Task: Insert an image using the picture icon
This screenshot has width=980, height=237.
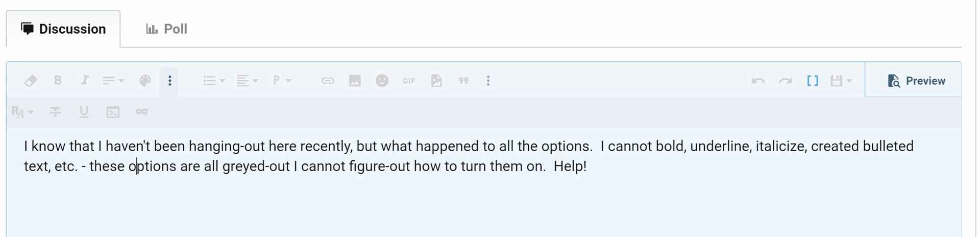Action: (x=355, y=81)
